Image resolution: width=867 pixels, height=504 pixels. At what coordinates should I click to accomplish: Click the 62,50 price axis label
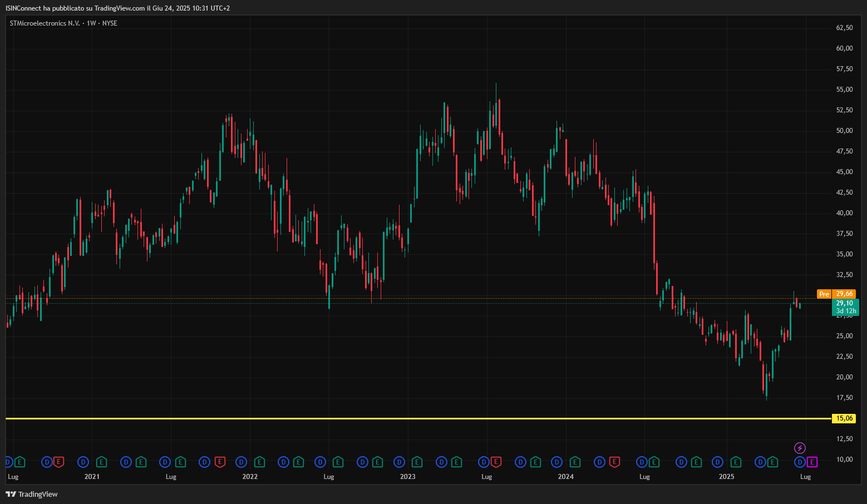click(844, 28)
